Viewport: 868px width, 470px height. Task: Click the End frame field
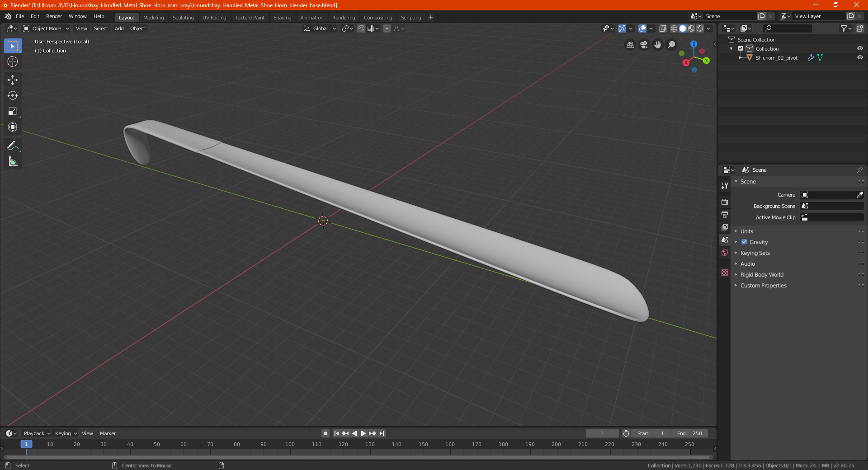point(689,433)
